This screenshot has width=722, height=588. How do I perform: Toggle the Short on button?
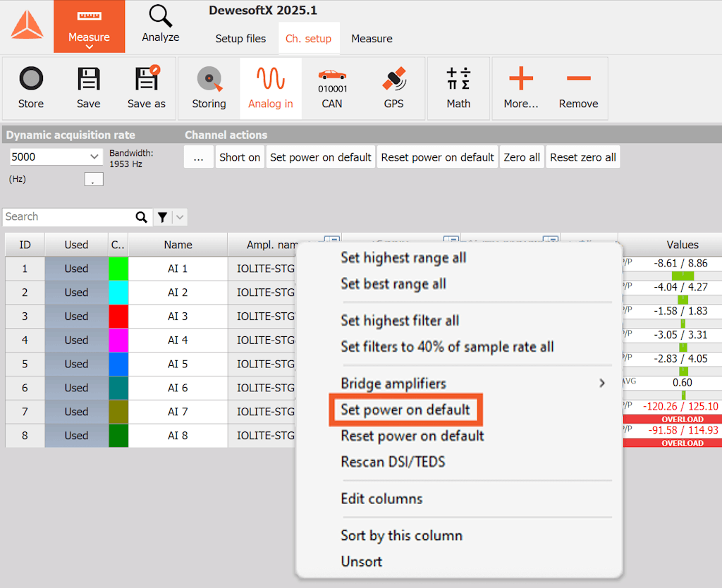[240, 157]
